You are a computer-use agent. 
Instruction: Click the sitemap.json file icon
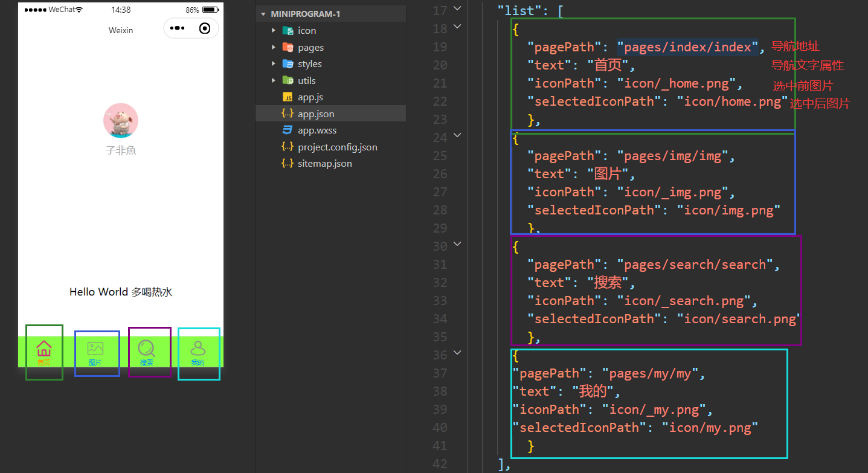pyautogui.click(x=288, y=164)
